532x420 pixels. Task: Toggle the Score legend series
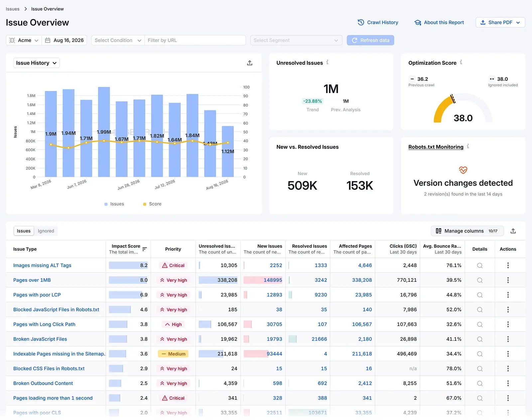pyautogui.click(x=152, y=204)
